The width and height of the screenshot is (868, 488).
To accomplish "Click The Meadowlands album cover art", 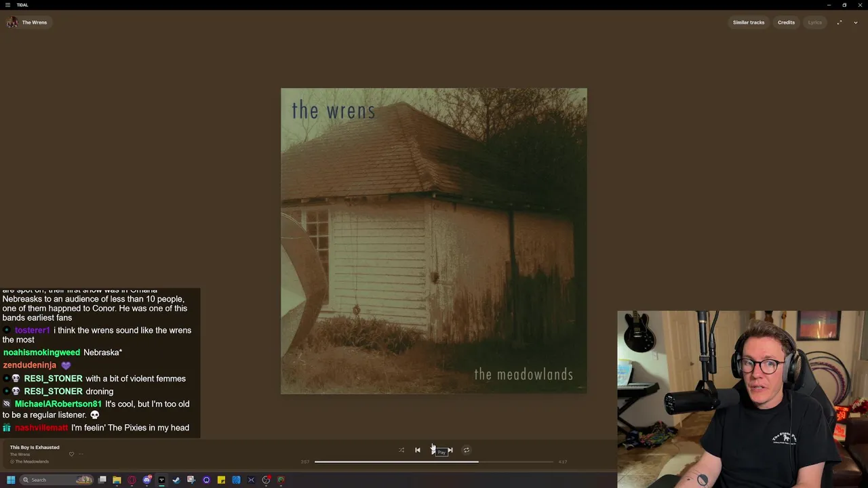I will pyautogui.click(x=434, y=241).
